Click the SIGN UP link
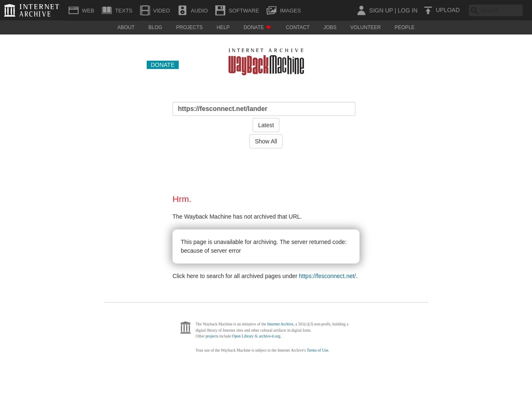 click(381, 10)
